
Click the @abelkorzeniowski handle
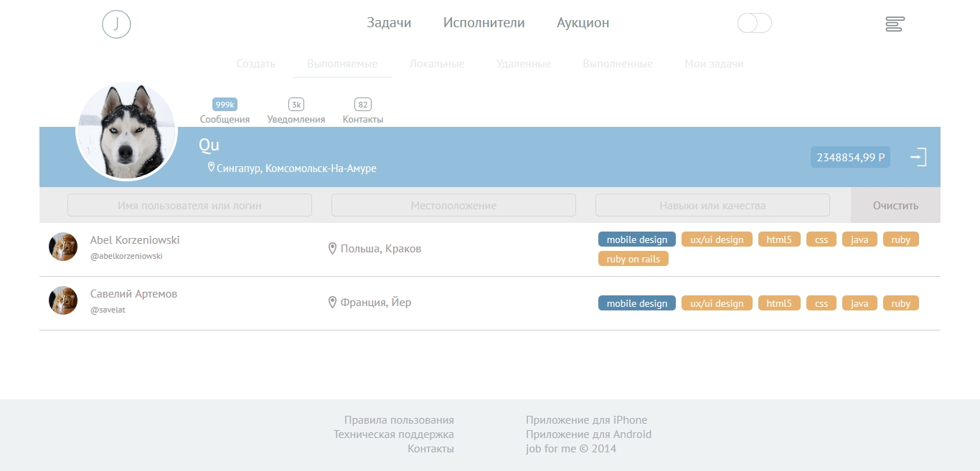(126, 256)
